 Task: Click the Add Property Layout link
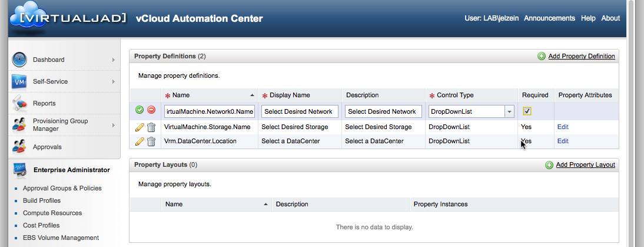coord(585,165)
